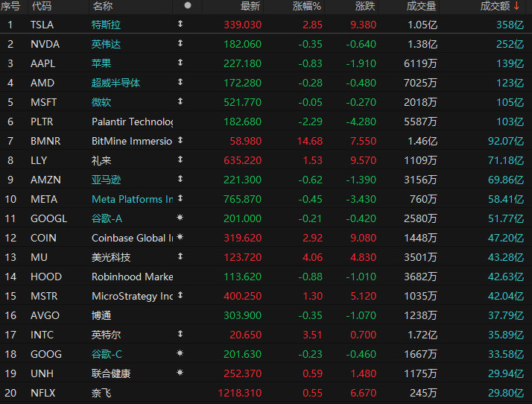Click the asterisk marker icon in COIN row
This screenshot has height=404, width=532.
180,236
